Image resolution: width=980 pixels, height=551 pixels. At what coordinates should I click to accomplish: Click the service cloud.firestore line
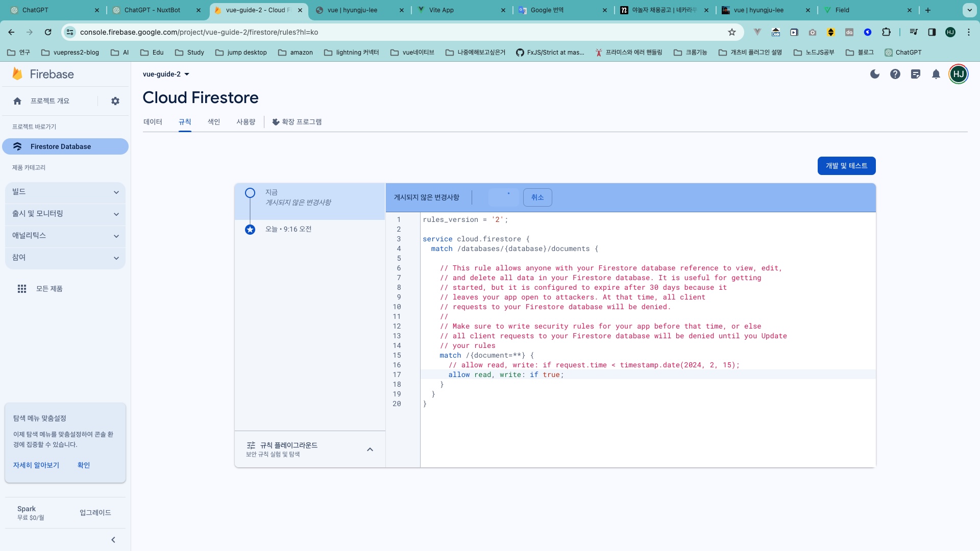coord(476,239)
